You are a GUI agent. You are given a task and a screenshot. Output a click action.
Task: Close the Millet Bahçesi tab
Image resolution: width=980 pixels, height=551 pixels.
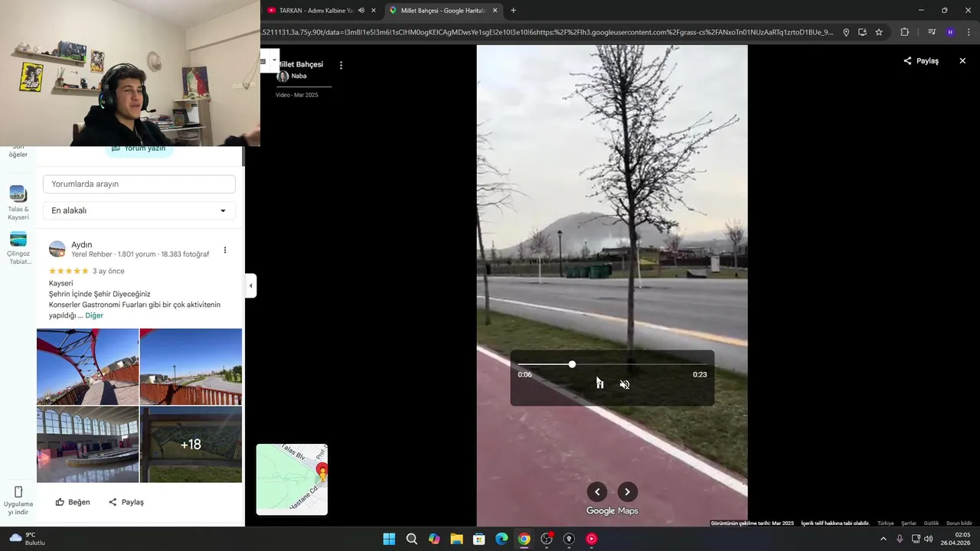(x=495, y=11)
